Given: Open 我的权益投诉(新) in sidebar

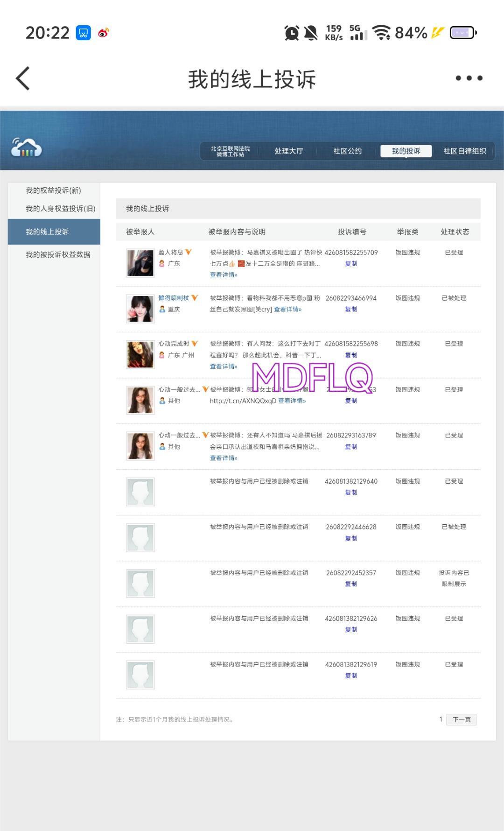Looking at the screenshot, I should click(54, 190).
